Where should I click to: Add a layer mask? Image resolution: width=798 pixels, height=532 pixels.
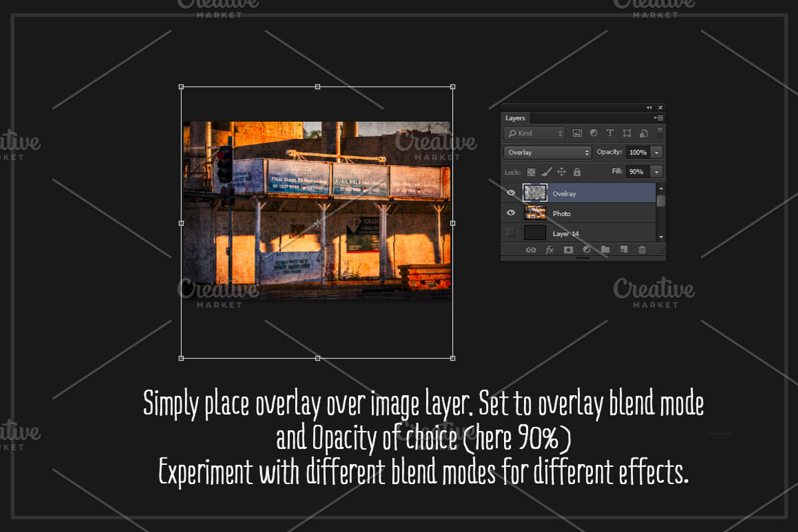(569, 250)
